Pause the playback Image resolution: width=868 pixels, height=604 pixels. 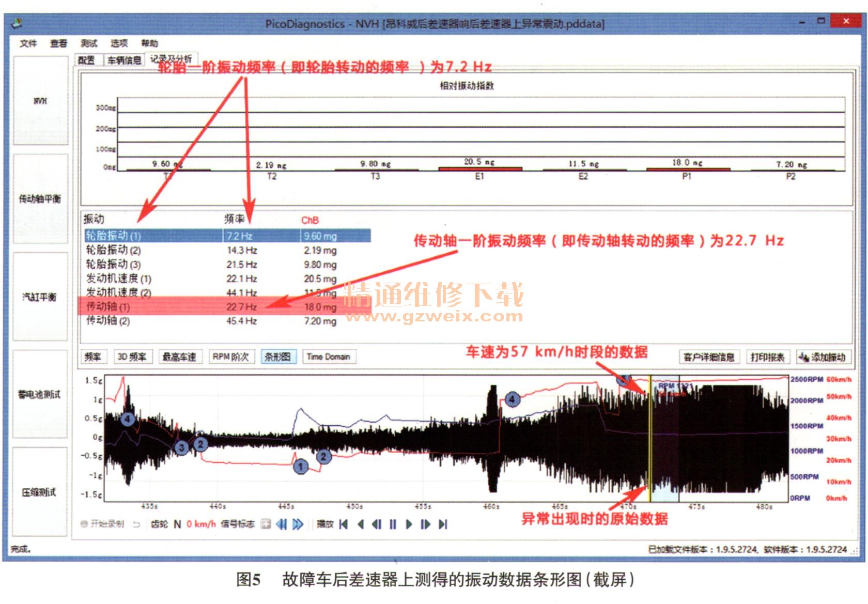(393, 524)
